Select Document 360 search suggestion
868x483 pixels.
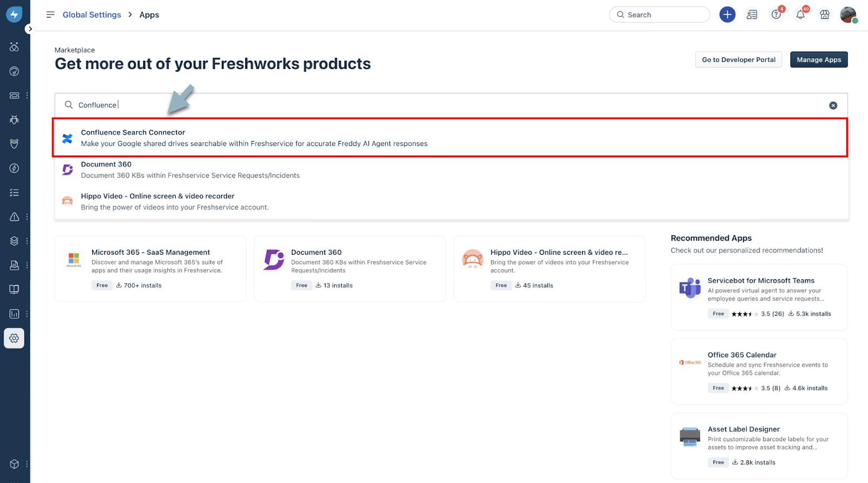coord(450,170)
